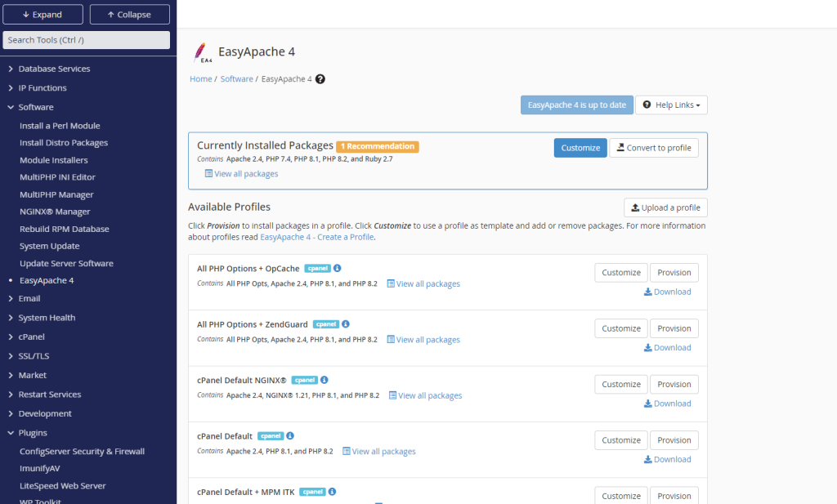
Task: Click info icon next to All PHP Options + ZendGuard
Action: point(346,324)
